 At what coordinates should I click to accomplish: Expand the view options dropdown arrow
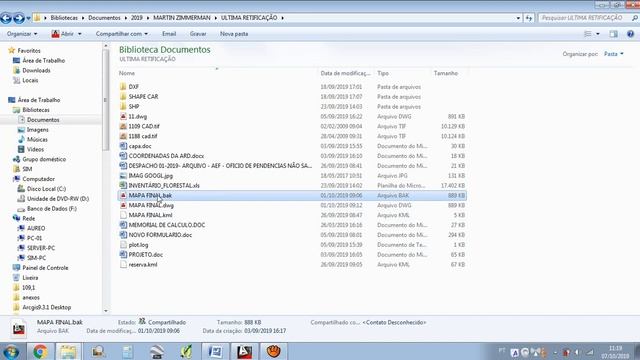(x=598, y=34)
